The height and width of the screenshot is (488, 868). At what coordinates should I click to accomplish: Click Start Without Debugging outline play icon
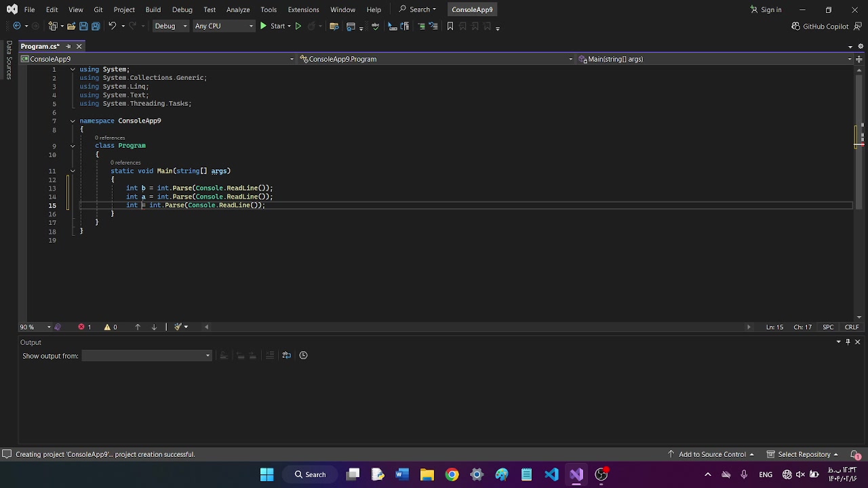tap(298, 26)
